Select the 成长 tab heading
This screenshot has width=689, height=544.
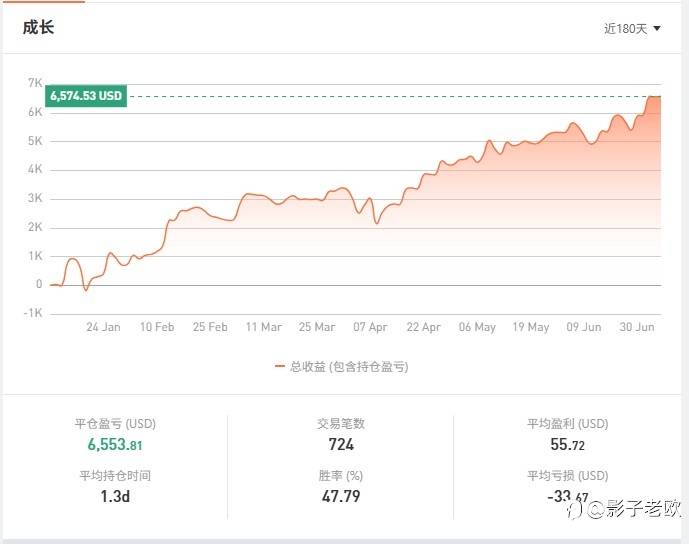(x=39, y=27)
